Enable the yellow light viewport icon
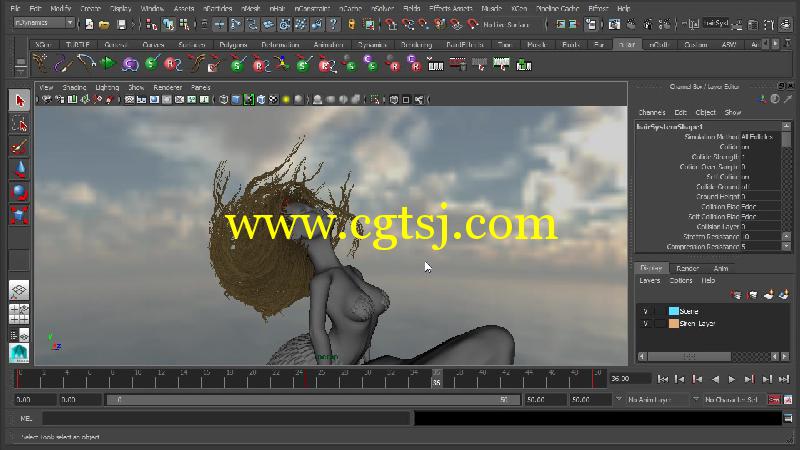 click(x=286, y=99)
